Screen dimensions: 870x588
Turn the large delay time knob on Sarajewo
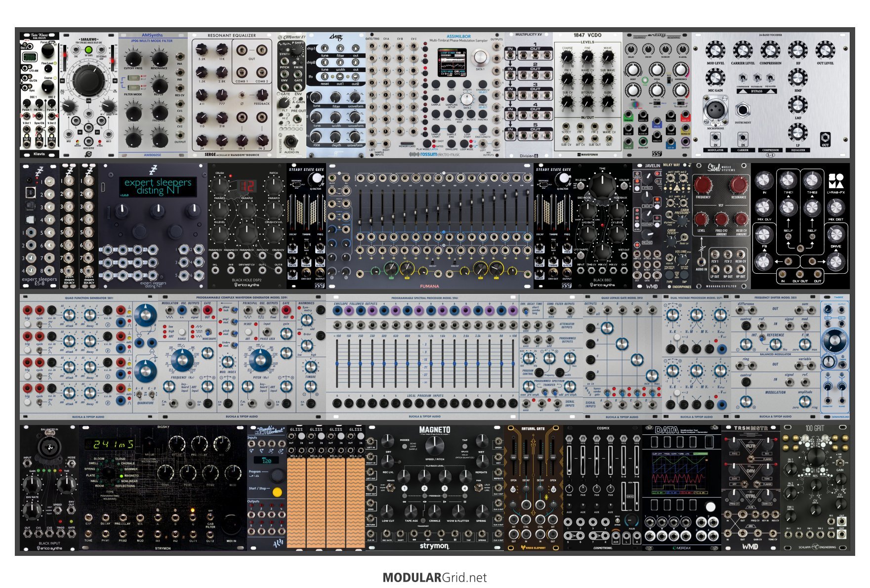point(89,80)
